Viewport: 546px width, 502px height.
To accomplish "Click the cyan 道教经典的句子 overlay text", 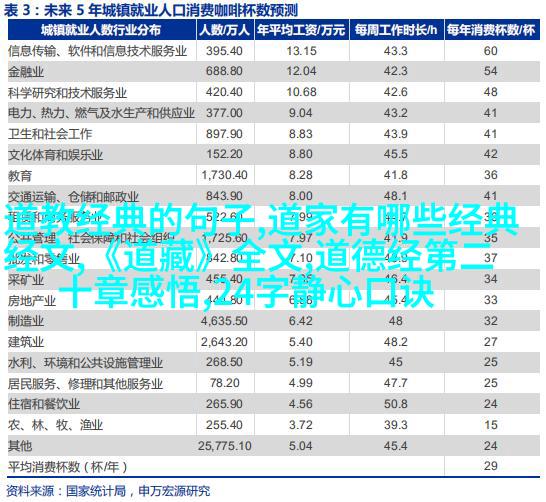I will 131,220.
